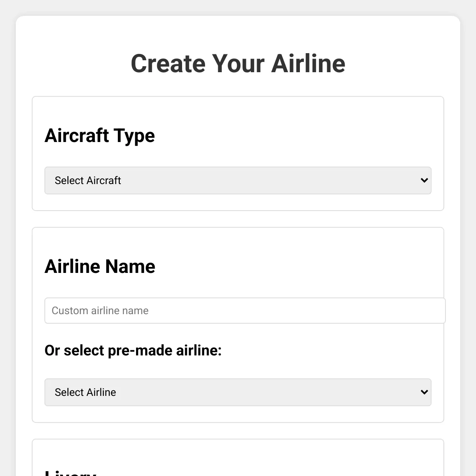This screenshot has height=476, width=476.
Task: Click the Create Your Airline title
Action: coord(238,63)
